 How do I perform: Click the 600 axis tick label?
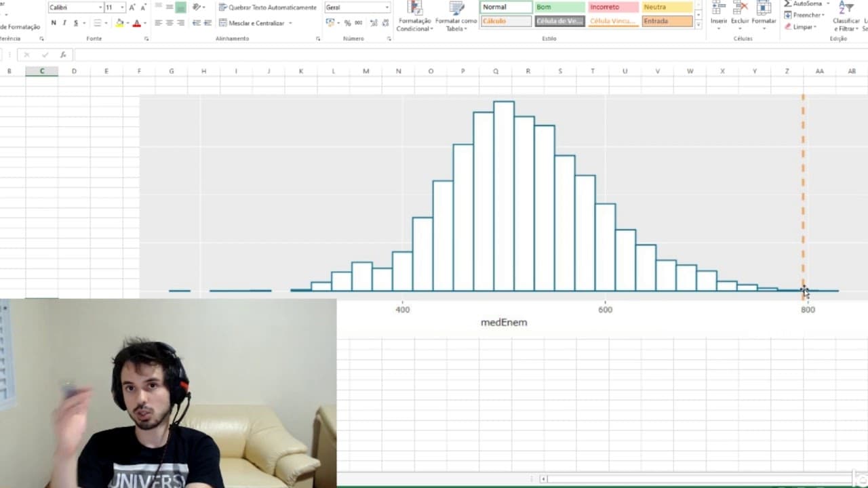point(605,310)
